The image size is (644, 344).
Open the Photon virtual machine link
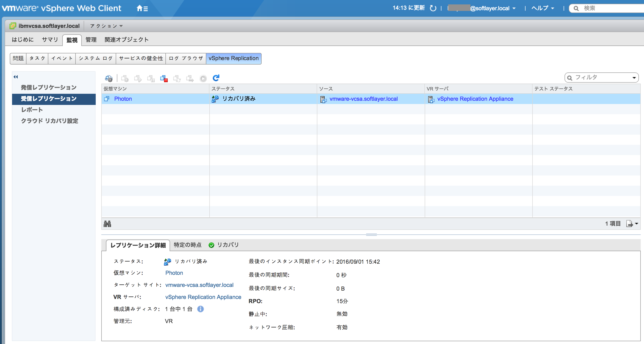(123, 99)
